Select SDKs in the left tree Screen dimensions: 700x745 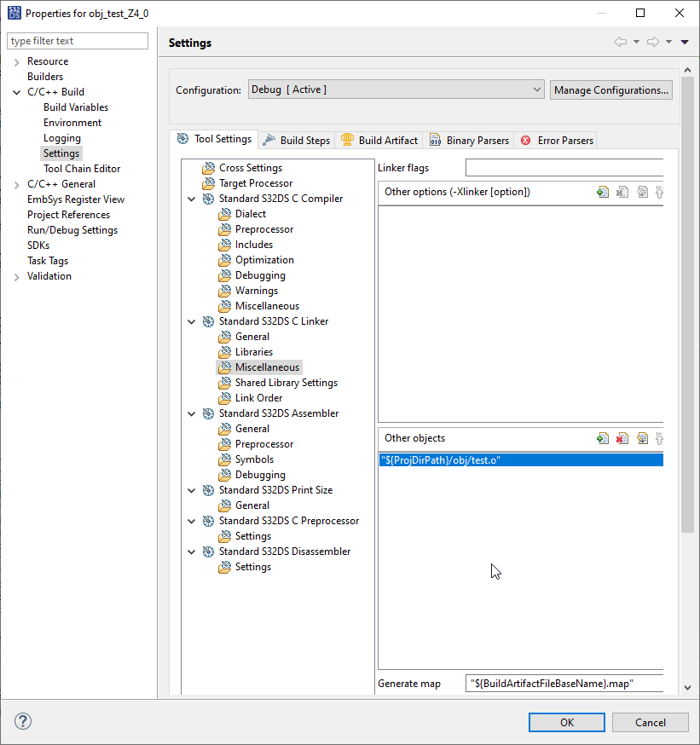tap(38, 245)
